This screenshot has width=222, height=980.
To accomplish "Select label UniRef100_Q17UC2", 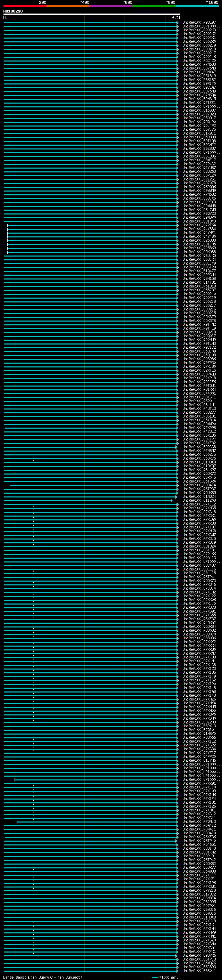I will [x=199, y=894].
